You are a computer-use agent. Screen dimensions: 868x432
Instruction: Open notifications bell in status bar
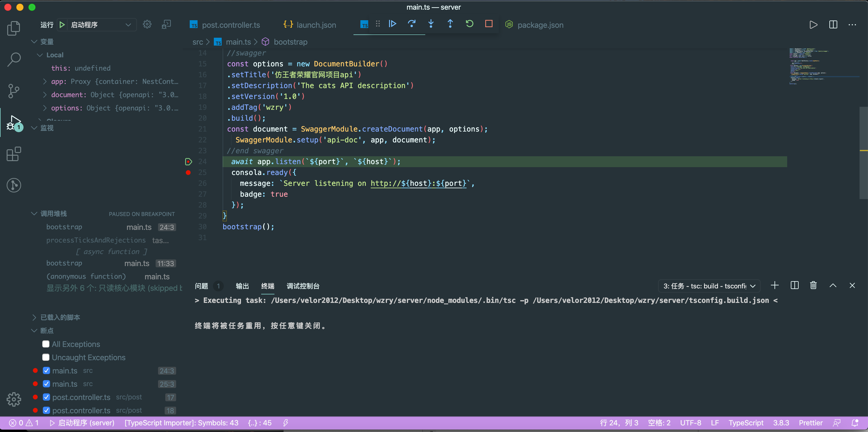click(x=855, y=423)
